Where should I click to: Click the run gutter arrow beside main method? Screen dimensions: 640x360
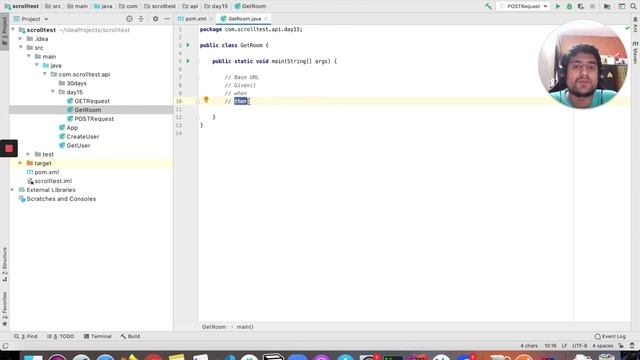[x=188, y=61]
